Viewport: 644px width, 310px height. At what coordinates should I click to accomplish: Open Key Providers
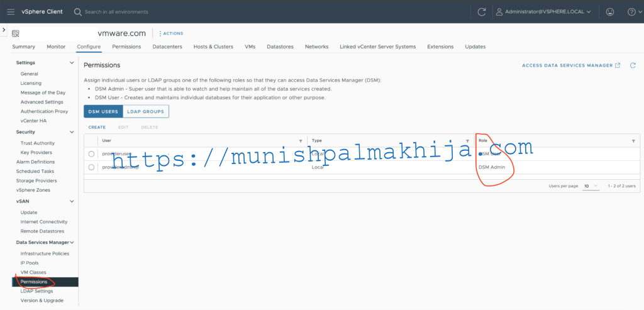(36, 153)
